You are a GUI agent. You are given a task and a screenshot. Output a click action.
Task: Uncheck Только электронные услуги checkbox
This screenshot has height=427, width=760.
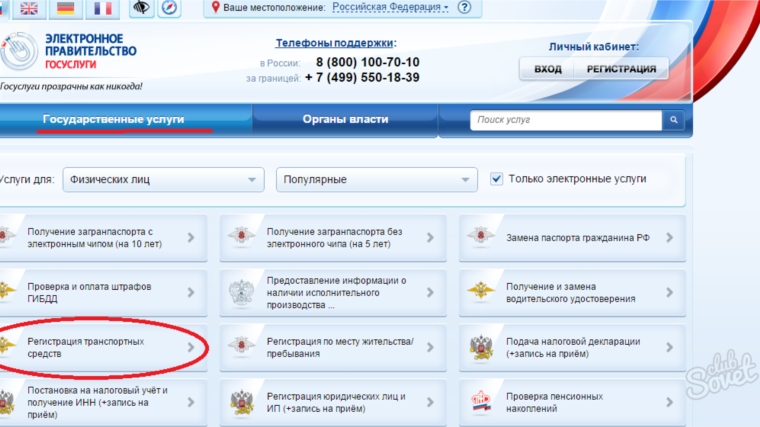tap(496, 179)
